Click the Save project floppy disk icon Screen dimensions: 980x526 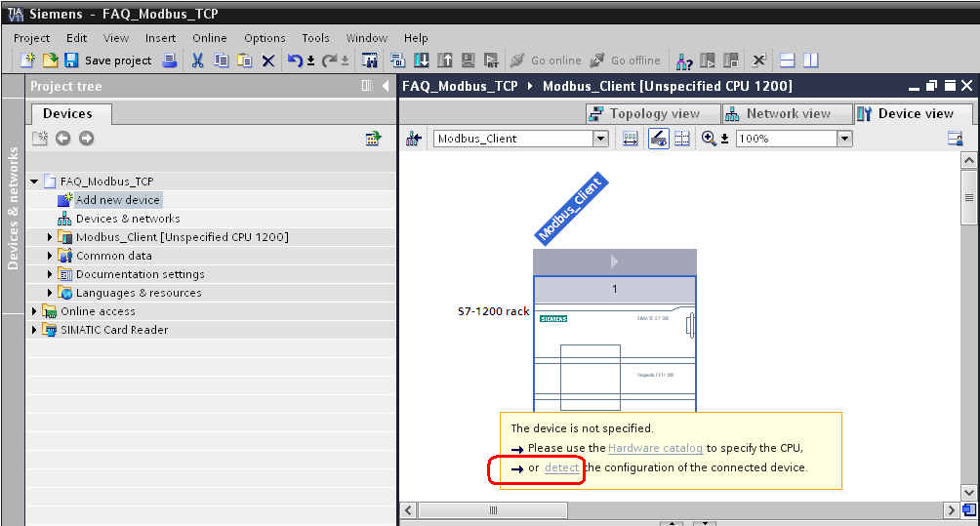(x=71, y=61)
